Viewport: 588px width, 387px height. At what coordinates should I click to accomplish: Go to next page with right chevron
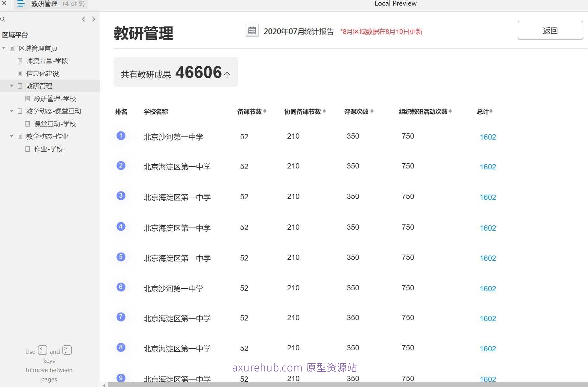click(93, 19)
